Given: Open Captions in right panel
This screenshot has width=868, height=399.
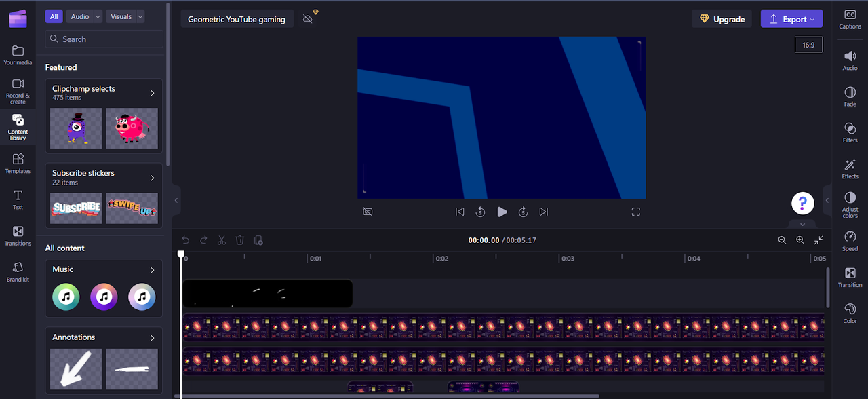Looking at the screenshot, I should 850,20.
